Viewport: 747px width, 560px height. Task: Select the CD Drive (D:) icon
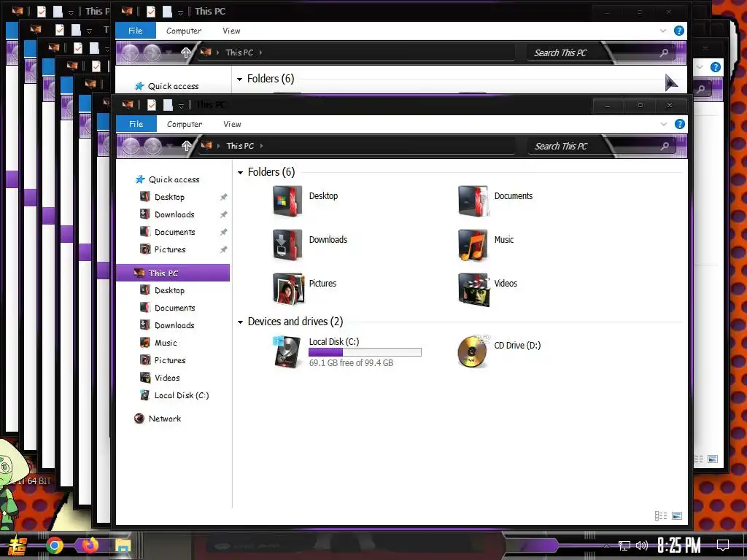coord(473,351)
